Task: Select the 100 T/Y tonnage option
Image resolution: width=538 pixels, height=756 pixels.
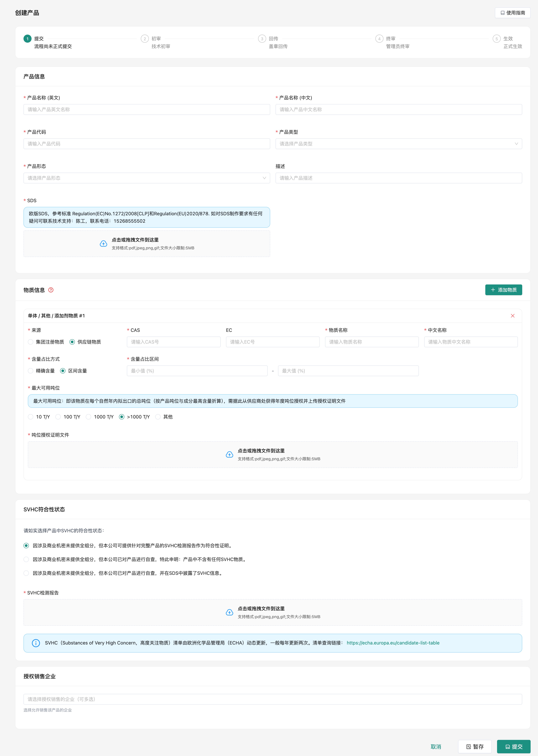Action: (x=58, y=417)
